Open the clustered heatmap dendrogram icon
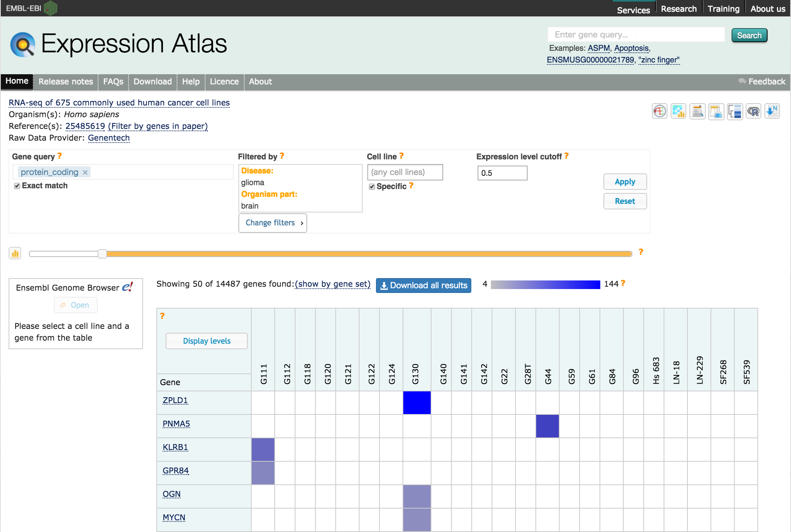Viewport: 791px width, 532px height. [x=735, y=111]
